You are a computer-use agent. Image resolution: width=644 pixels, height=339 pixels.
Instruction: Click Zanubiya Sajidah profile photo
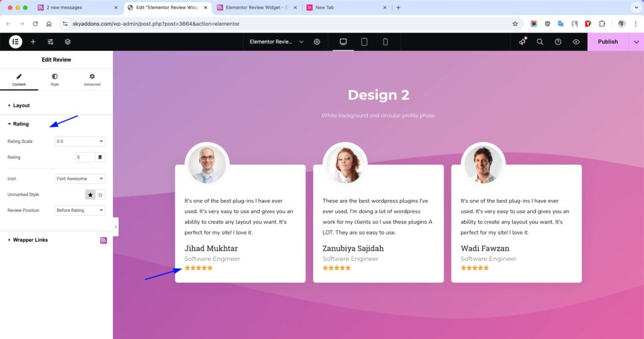345,164
